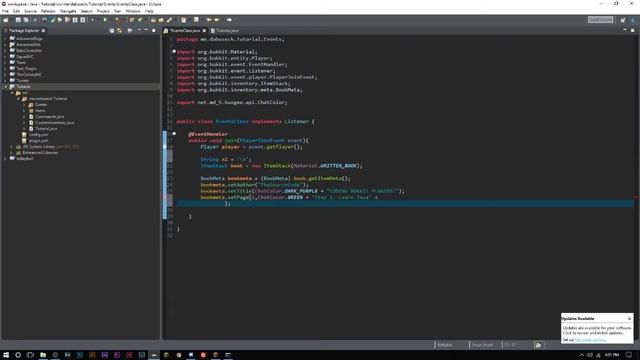Select config.yml in Package Explorer

tap(38, 135)
